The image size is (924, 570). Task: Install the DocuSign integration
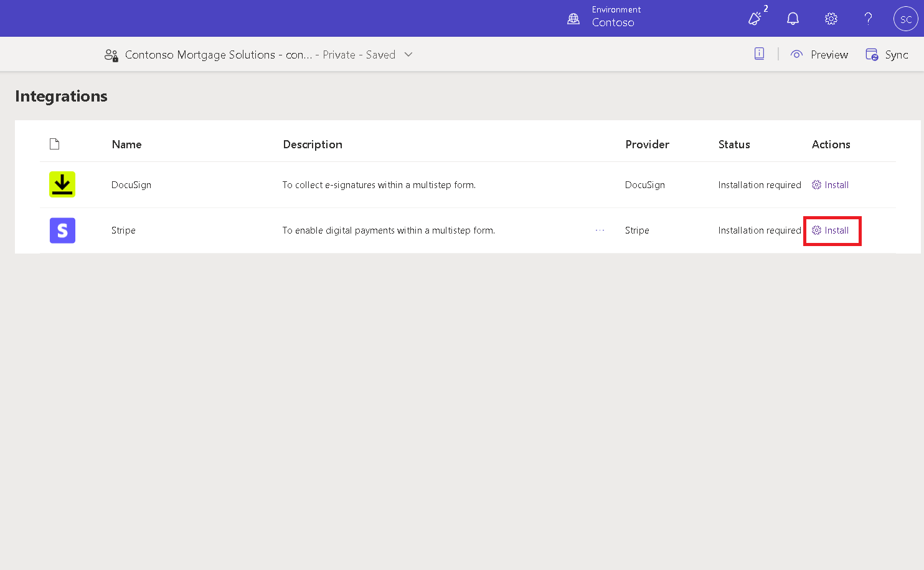(x=831, y=185)
